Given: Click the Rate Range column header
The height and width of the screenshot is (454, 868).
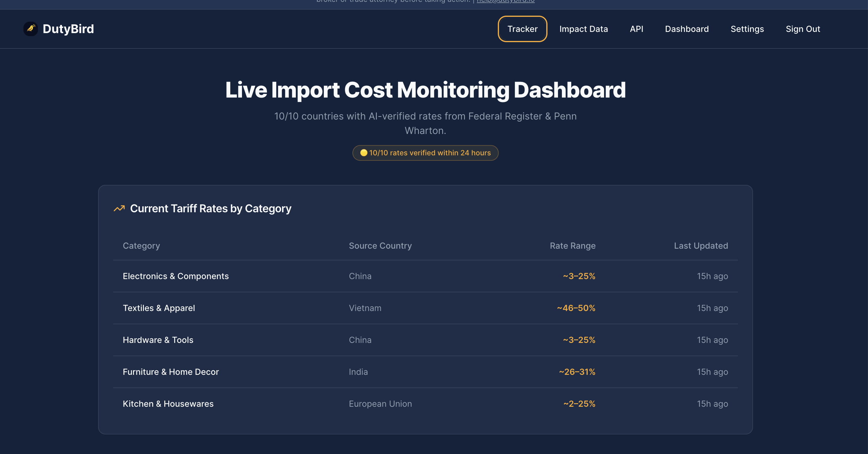Looking at the screenshot, I should [x=572, y=246].
